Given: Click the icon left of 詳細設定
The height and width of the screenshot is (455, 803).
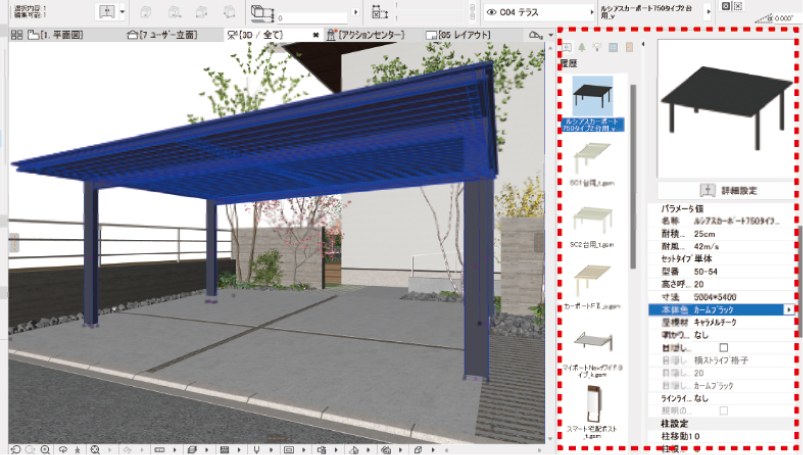Looking at the screenshot, I should pyautogui.click(x=706, y=188).
